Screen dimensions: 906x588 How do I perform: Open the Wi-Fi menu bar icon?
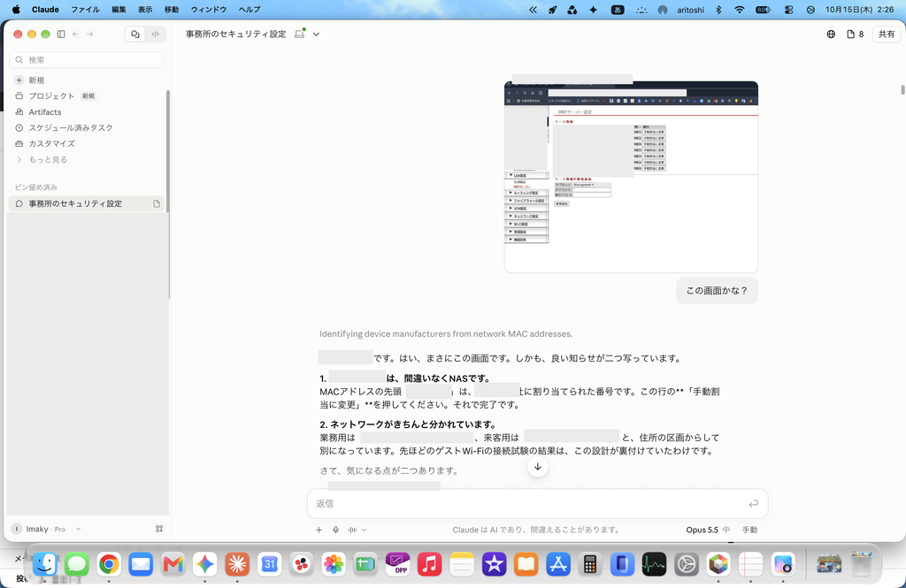tap(740, 10)
